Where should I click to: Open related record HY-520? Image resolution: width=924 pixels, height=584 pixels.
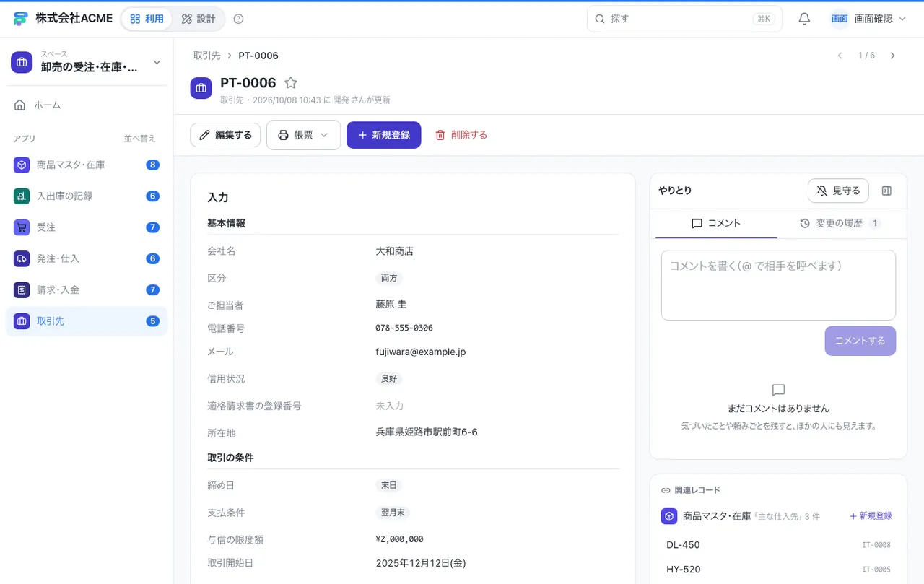click(778, 570)
